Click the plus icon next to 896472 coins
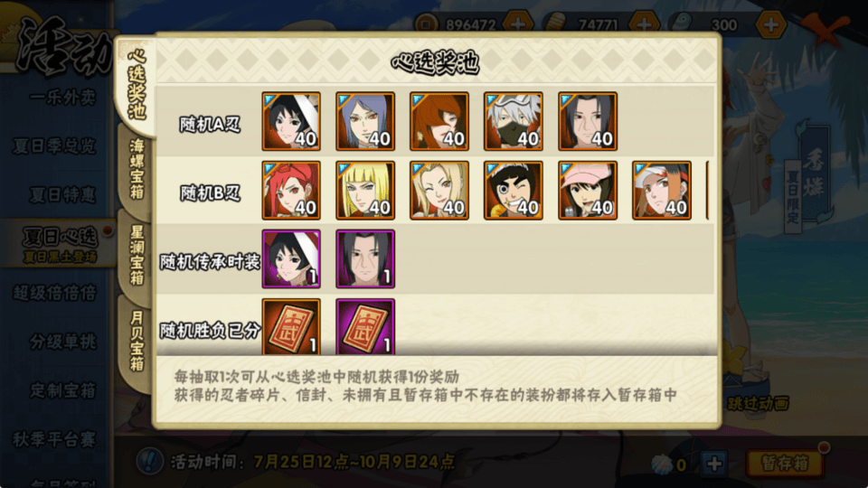Viewport: 868px width, 488px height. point(518,24)
